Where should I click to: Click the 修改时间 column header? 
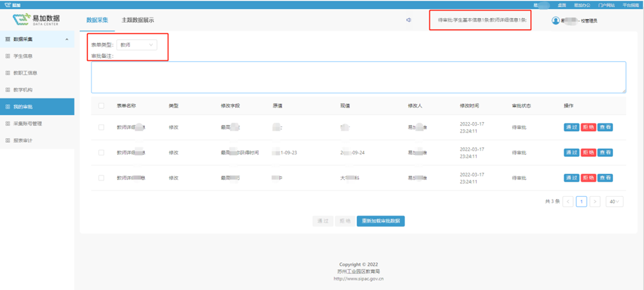[469, 106]
